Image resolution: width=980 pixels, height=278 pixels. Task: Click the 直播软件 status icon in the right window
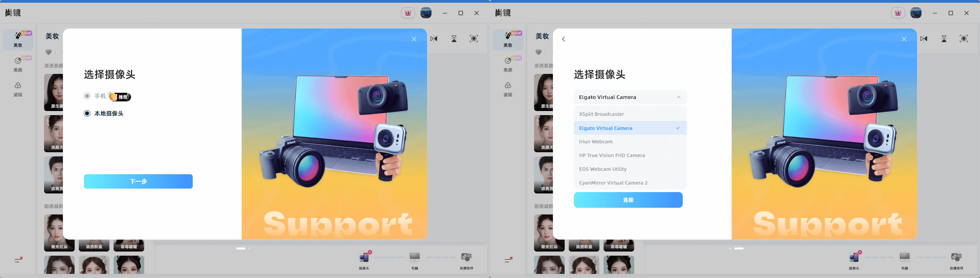pos(956,257)
